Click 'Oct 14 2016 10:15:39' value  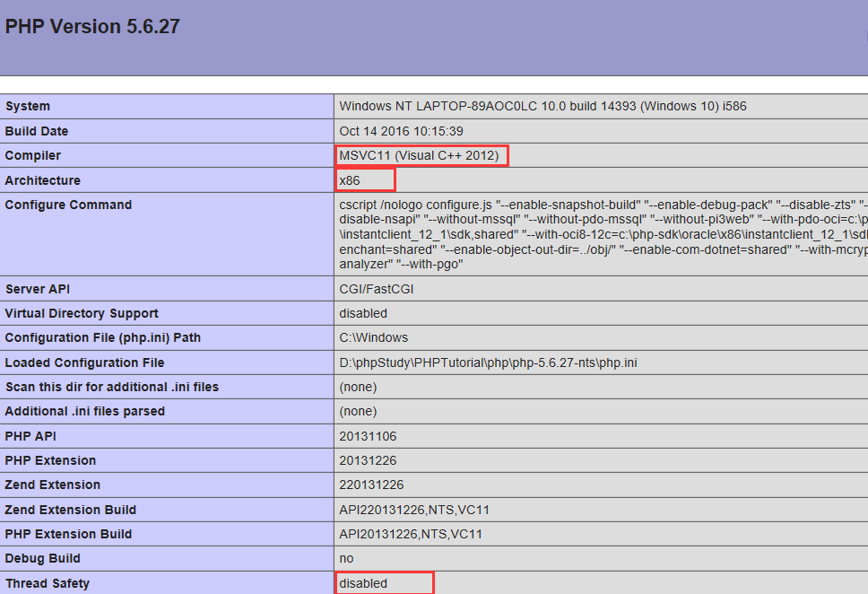[402, 131]
